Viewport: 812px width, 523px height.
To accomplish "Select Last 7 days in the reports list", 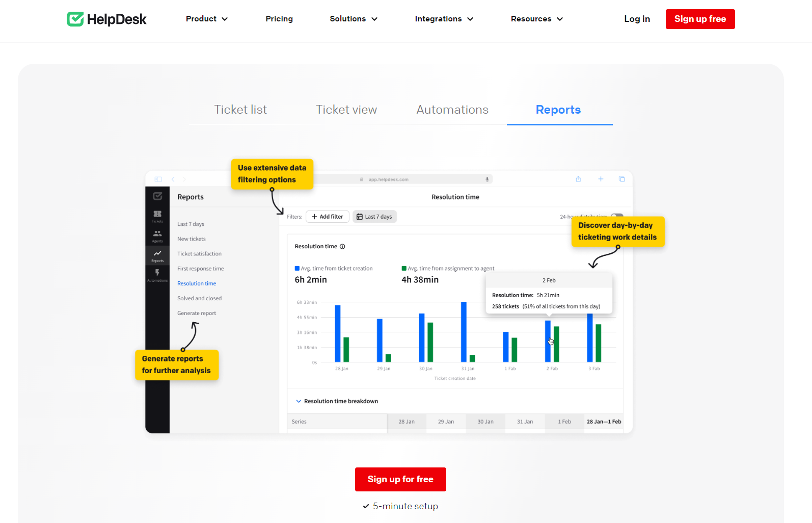I will tap(191, 224).
